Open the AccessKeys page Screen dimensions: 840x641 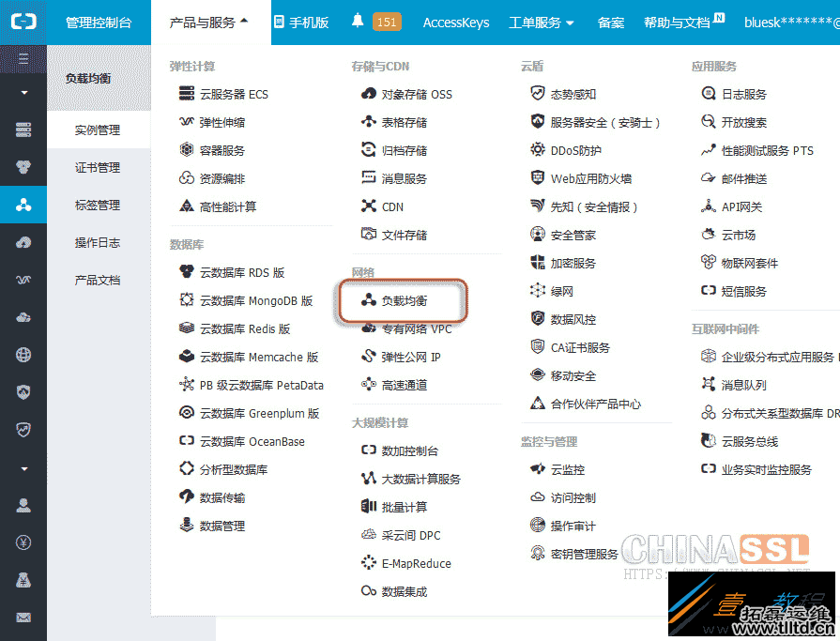456,22
